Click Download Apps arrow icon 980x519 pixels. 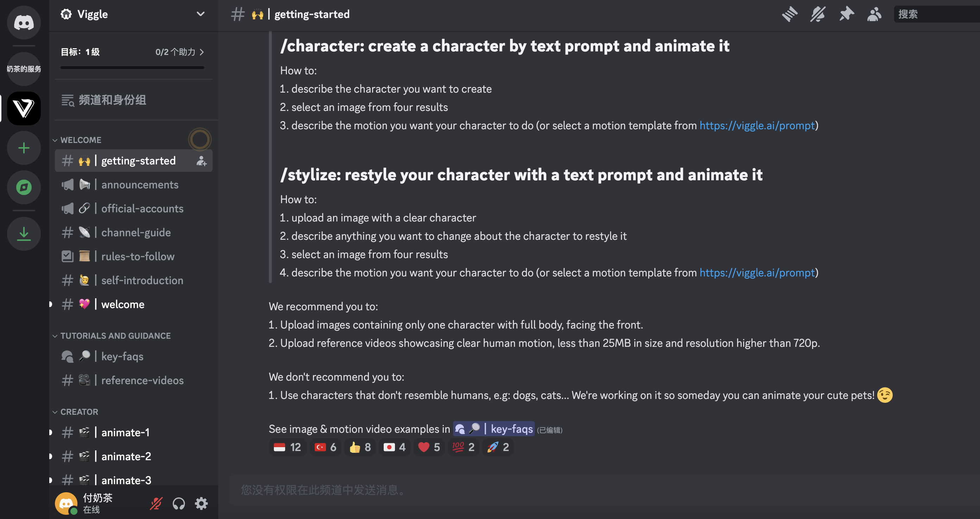24,234
